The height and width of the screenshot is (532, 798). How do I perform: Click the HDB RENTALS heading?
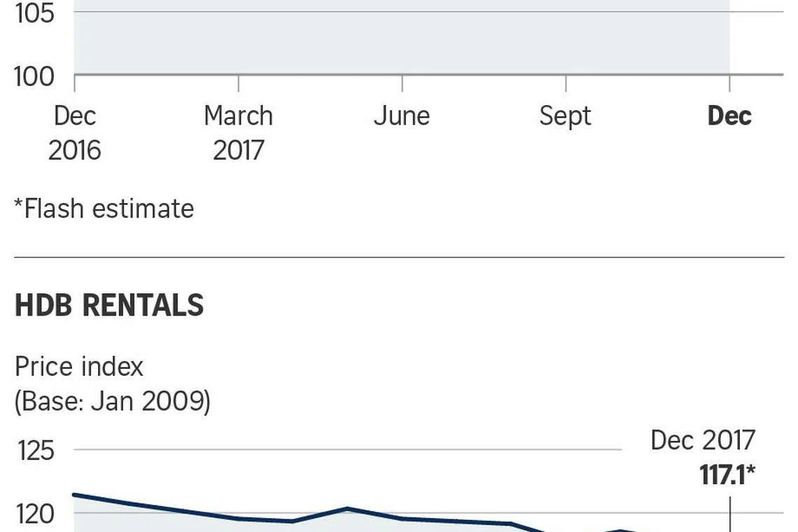click(109, 306)
